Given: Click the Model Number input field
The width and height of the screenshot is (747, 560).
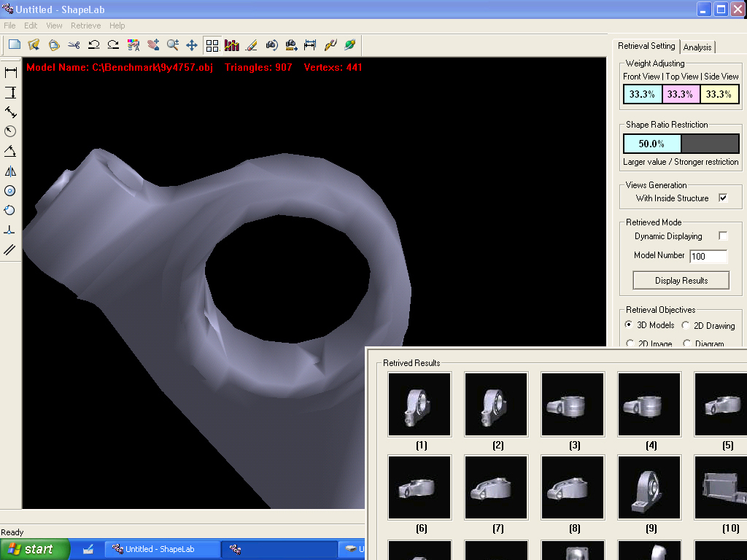Looking at the screenshot, I should [708, 257].
